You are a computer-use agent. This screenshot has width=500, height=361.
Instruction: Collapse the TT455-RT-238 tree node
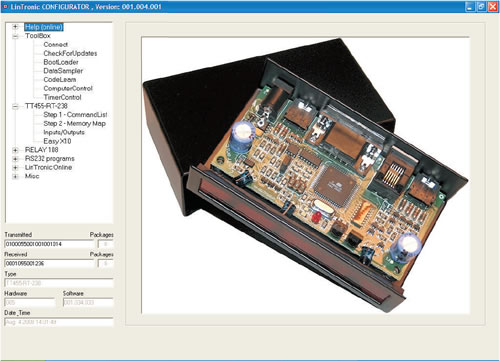(x=15, y=106)
